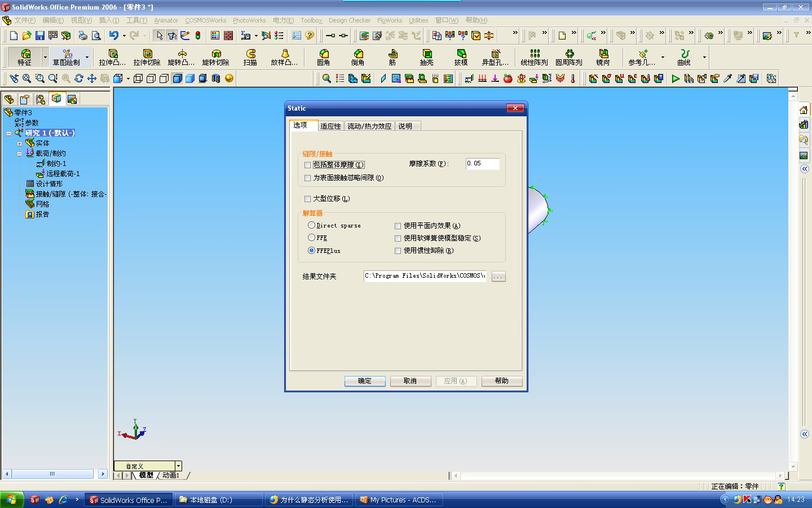Choose the 旋转凸台 revolve boss tool
The height and width of the screenshot is (508, 812).
point(181,57)
